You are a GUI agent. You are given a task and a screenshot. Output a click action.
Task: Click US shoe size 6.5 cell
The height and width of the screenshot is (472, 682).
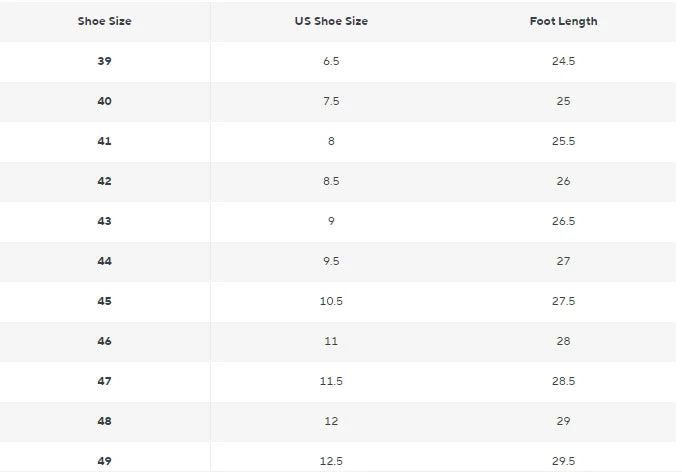click(331, 61)
